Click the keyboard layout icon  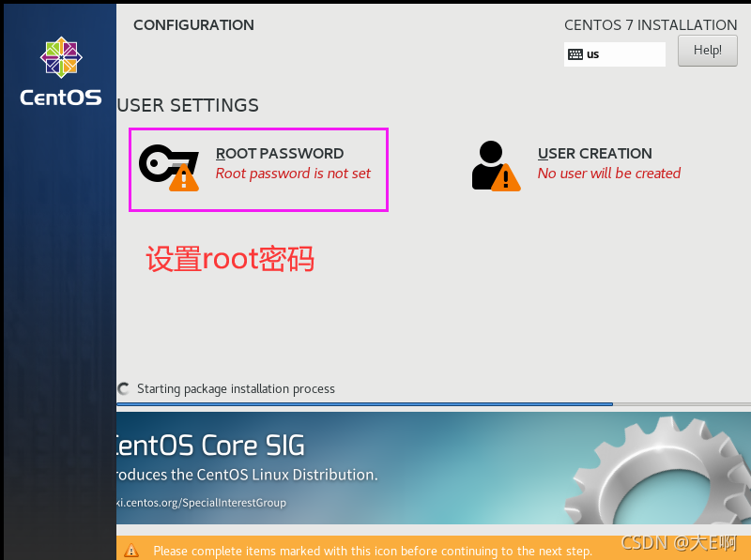pyautogui.click(x=575, y=54)
